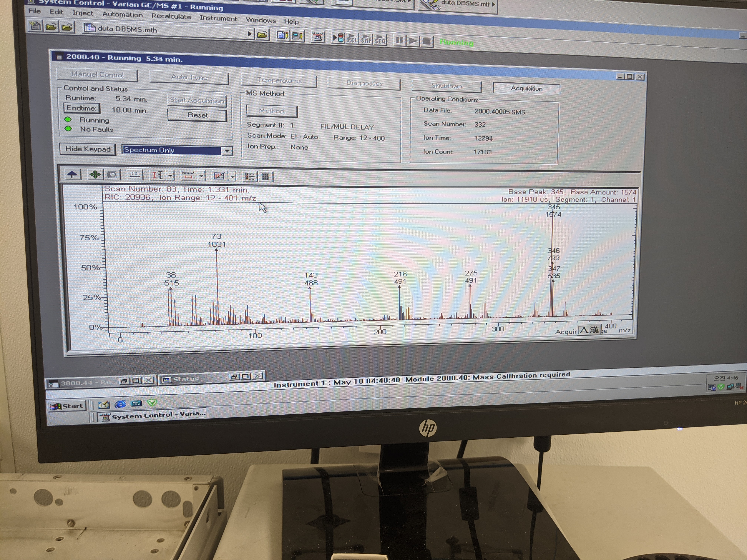Open the Automation menu
This screenshot has height=560, width=747.
click(x=122, y=14)
